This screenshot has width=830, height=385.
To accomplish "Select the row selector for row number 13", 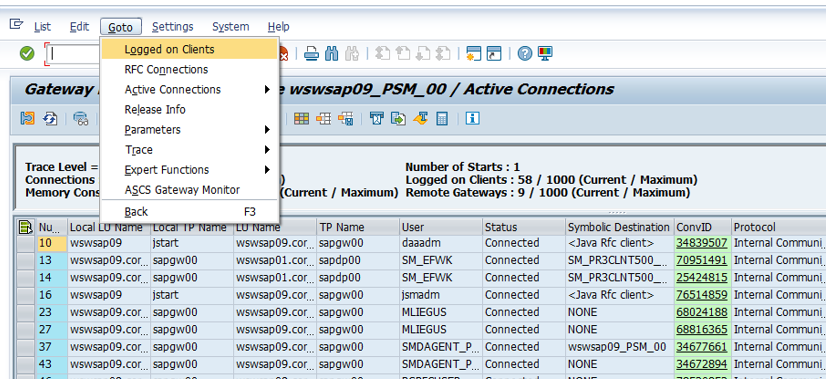I will coord(26,261).
